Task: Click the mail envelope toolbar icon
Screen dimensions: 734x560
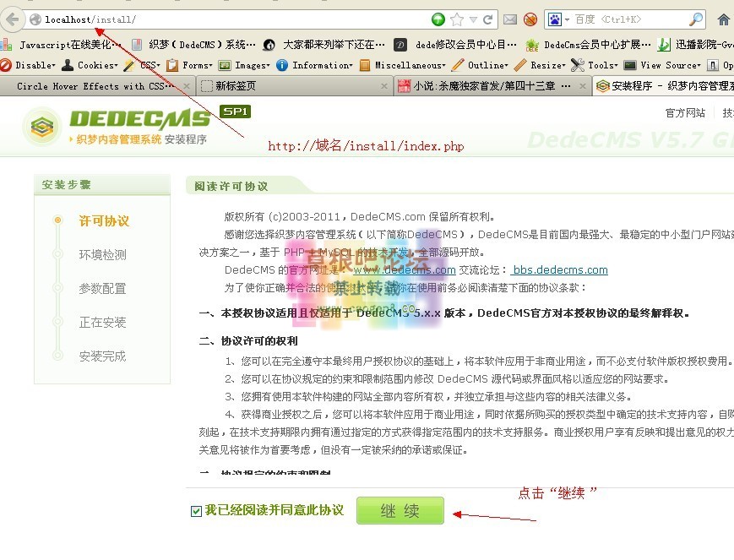Action: pos(510,19)
